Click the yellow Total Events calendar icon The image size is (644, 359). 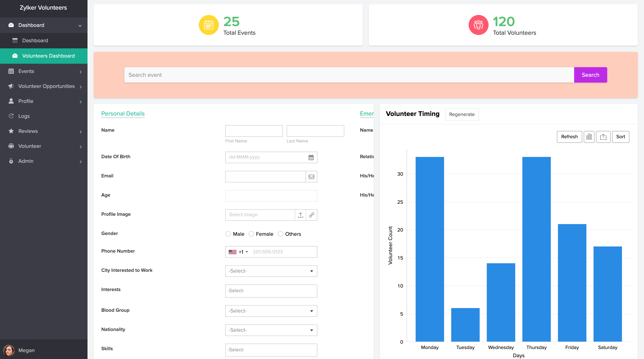(x=209, y=25)
